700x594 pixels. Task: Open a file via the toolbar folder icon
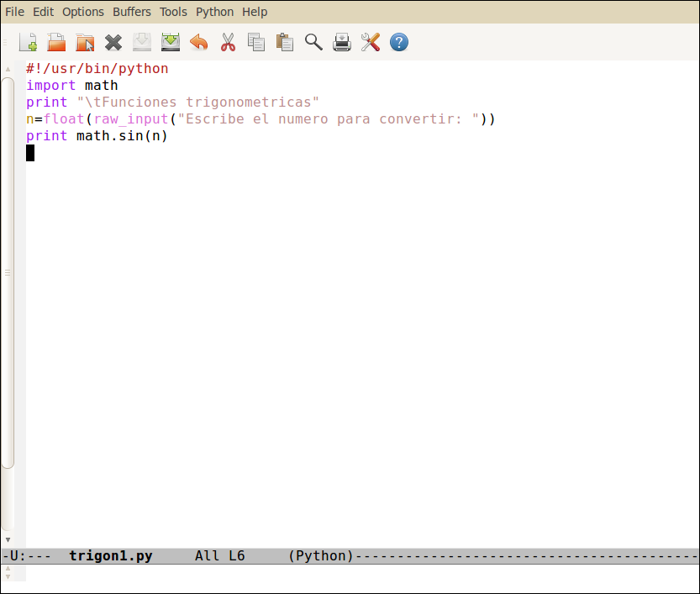(56, 42)
